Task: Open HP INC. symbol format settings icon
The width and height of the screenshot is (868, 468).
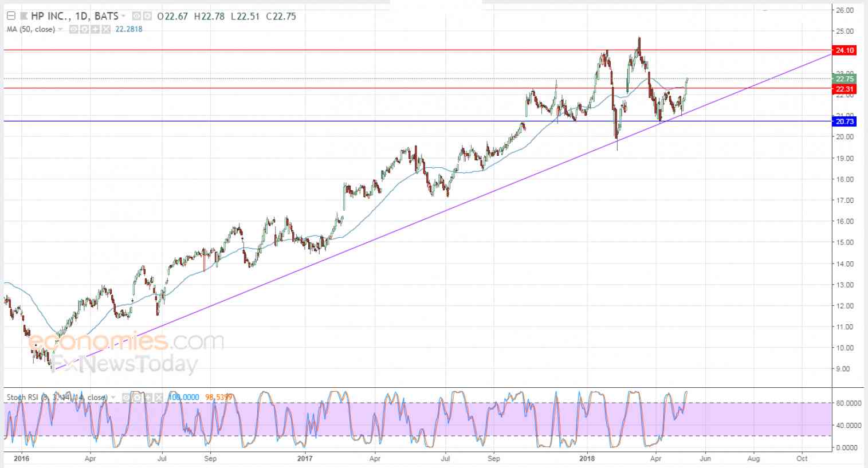Action: click(x=147, y=16)
